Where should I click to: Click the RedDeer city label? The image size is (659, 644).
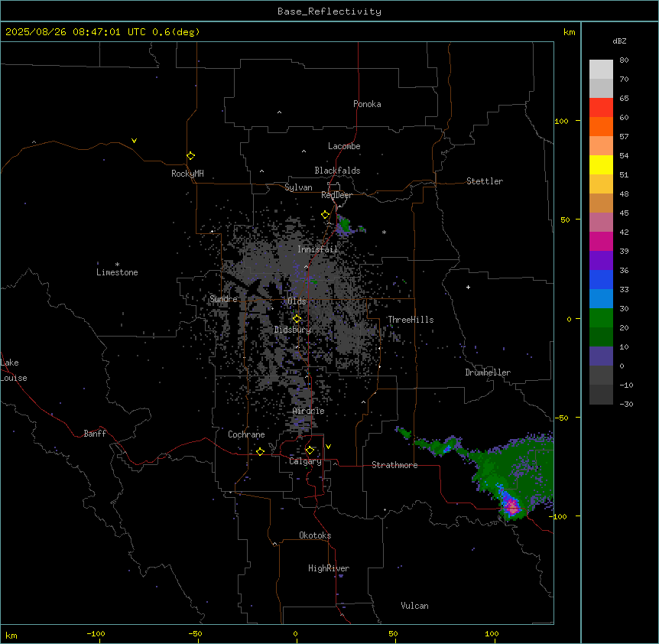[x=336, y=195]
